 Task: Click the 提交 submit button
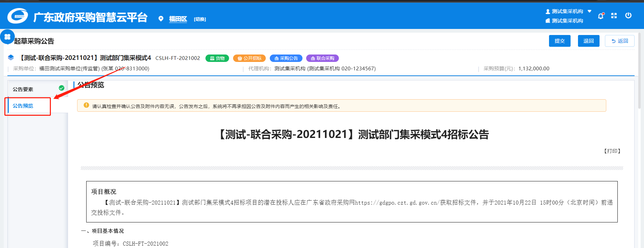tap(559, 41)
